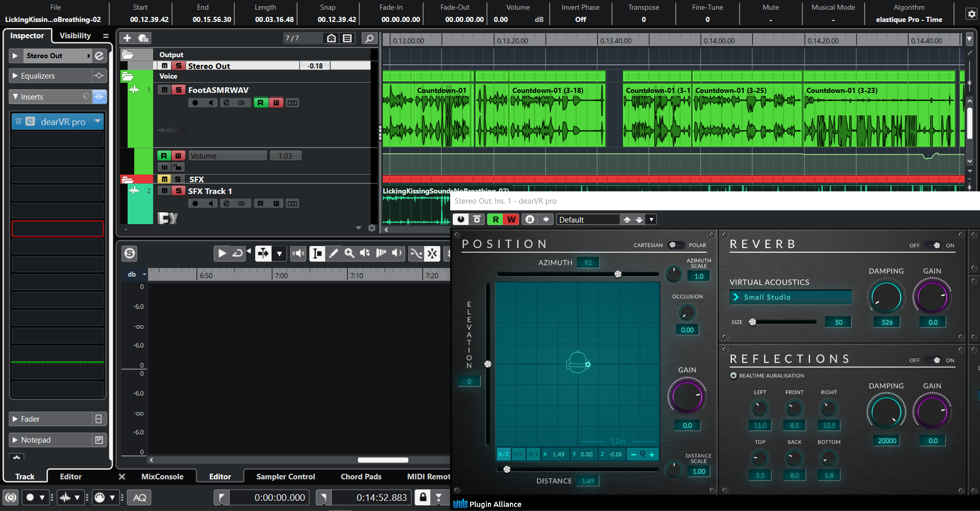Open record mode dropdown in transport
This screenshot has width=980, height=511.
click(42, 497)
